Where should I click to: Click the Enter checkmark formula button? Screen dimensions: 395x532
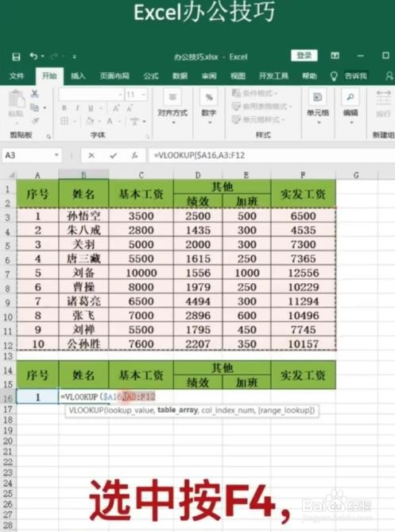point(113,155)
